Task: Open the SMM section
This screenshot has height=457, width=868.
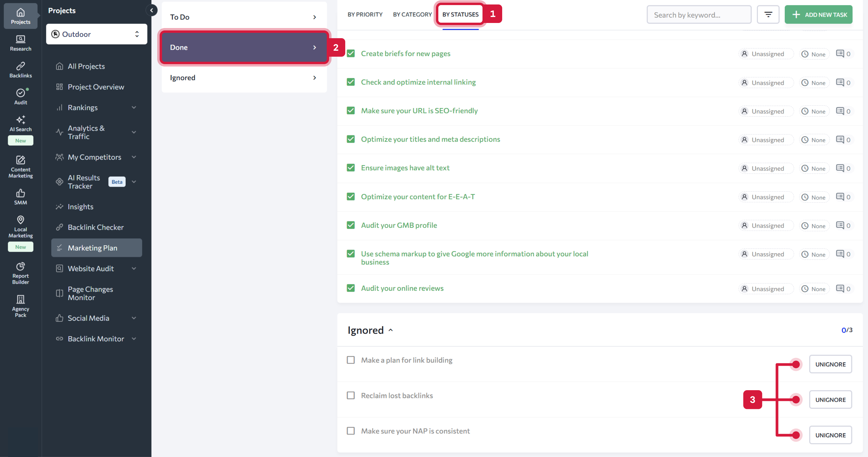Action: (20, 196)
